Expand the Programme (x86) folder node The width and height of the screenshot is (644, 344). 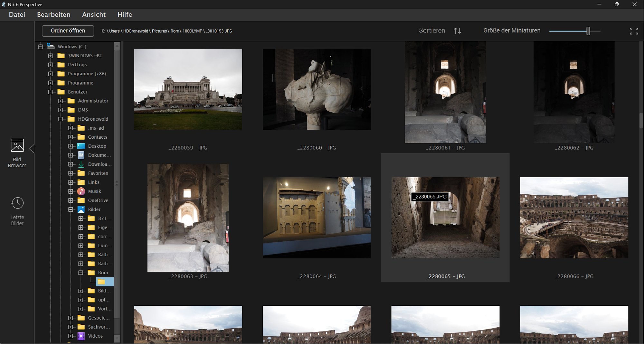pyautogui.click(x=50, y=74)
